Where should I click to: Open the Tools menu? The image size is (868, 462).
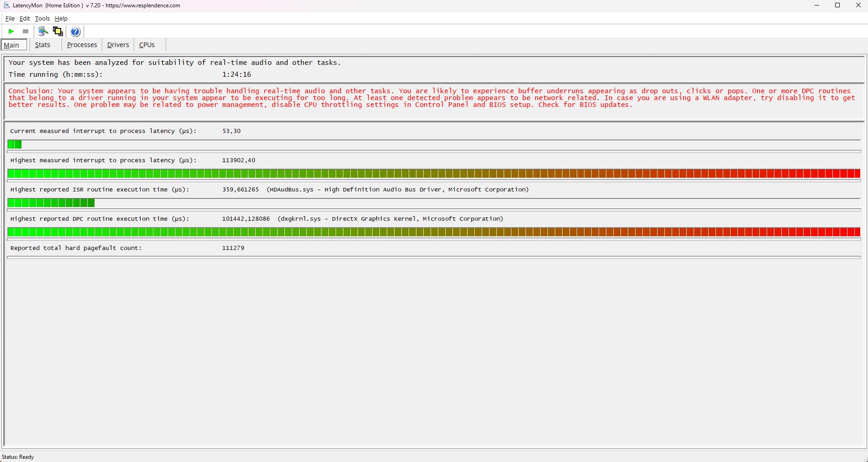42,19
